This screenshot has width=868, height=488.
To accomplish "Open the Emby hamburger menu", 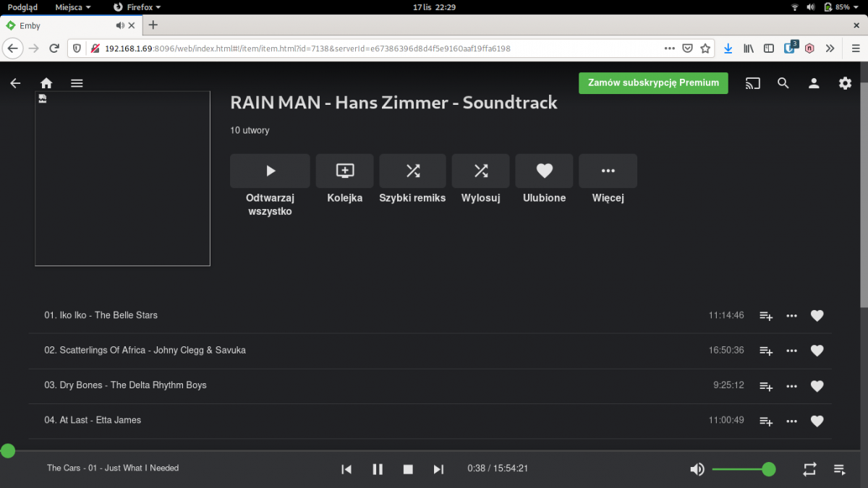I will (77, 83).
